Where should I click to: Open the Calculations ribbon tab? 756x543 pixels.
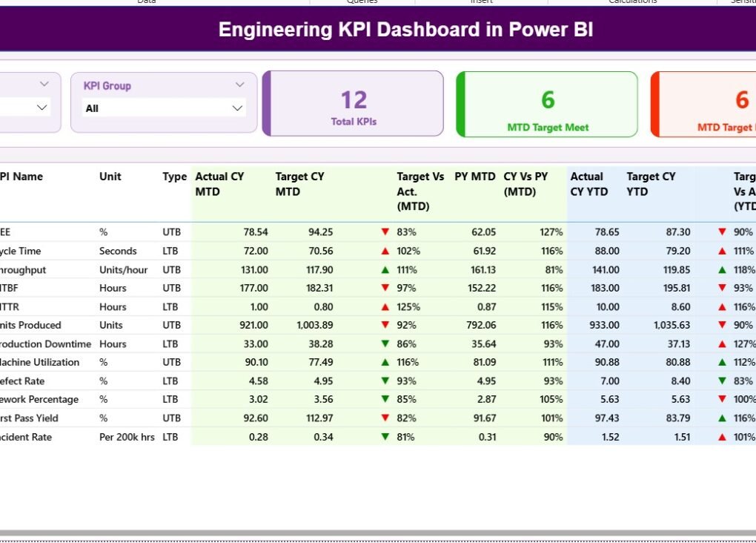(632, 2)
